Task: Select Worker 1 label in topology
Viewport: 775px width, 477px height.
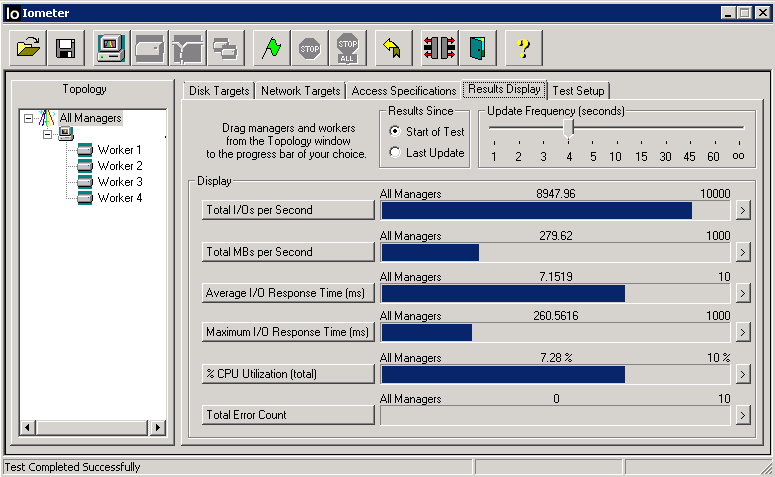Action: 120,149
